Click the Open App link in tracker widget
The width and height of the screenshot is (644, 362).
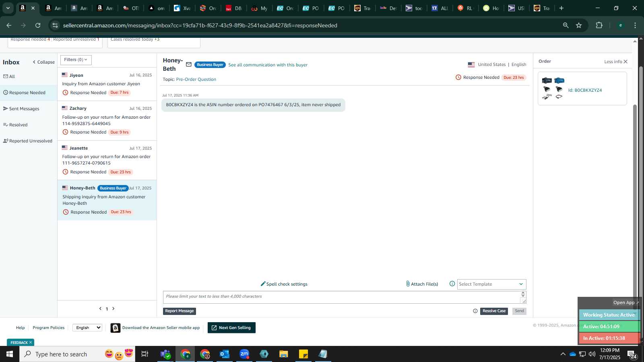(x=626, y=302)
